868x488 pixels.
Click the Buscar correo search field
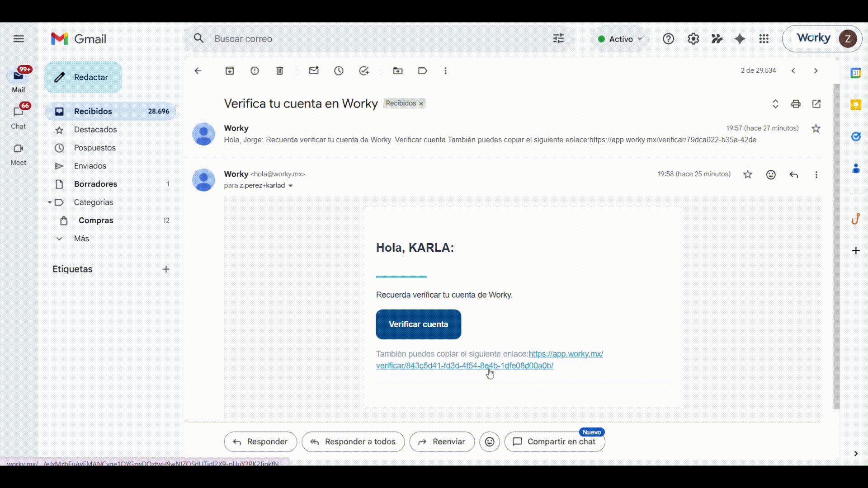pos(379,39)
